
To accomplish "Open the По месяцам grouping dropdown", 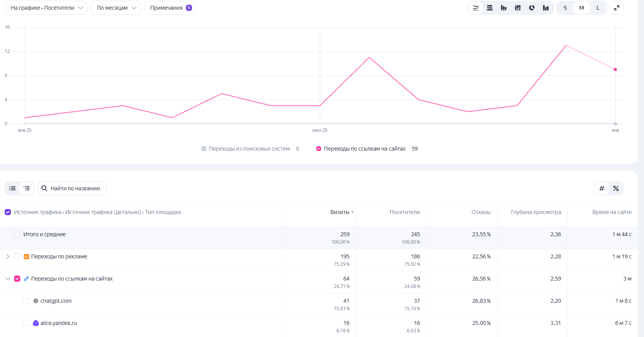I will [116, 8].
